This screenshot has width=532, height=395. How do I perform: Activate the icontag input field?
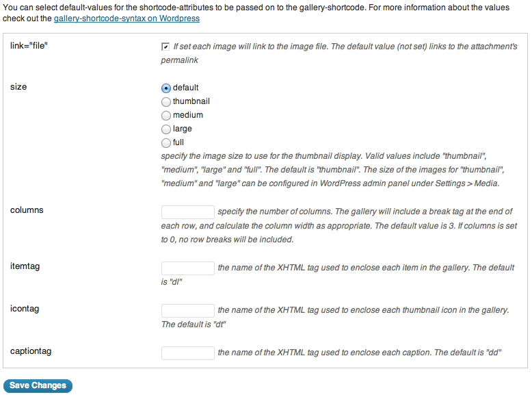(187, 310)
